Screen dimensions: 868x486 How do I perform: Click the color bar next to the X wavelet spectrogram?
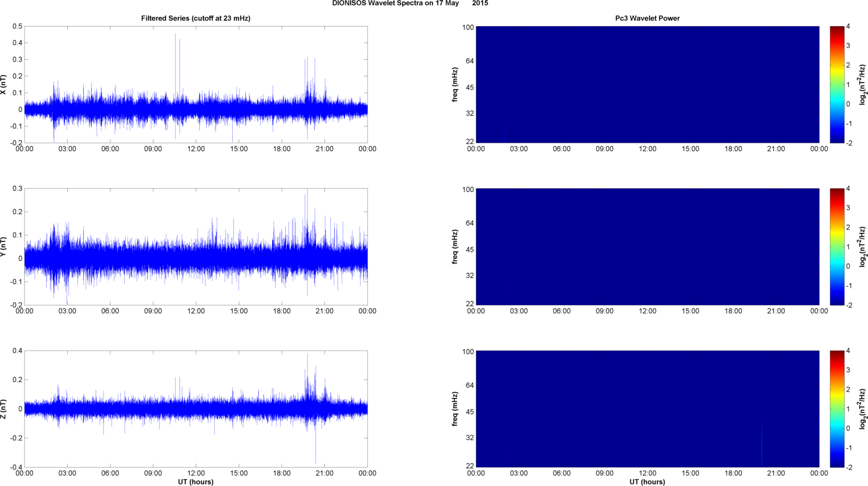(837, 84)
